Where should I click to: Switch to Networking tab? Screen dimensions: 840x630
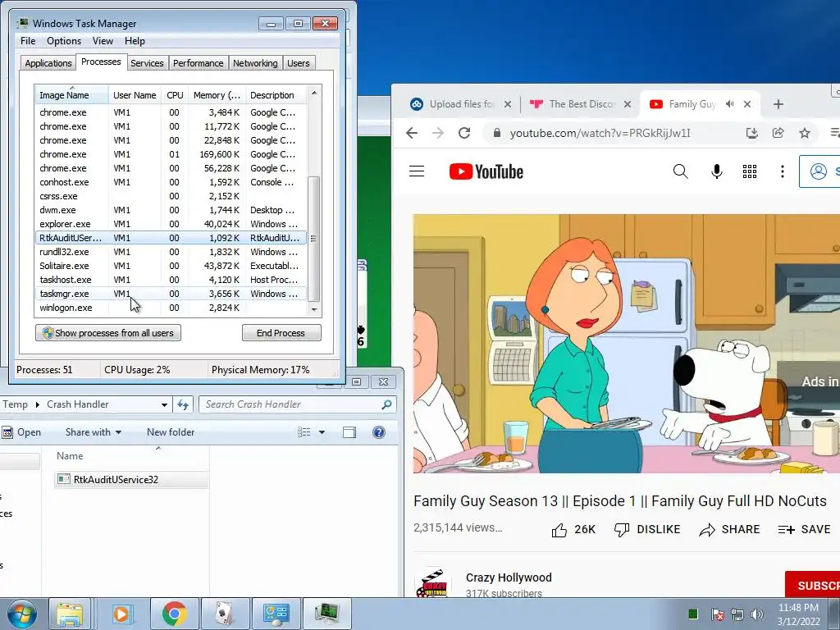255,63
